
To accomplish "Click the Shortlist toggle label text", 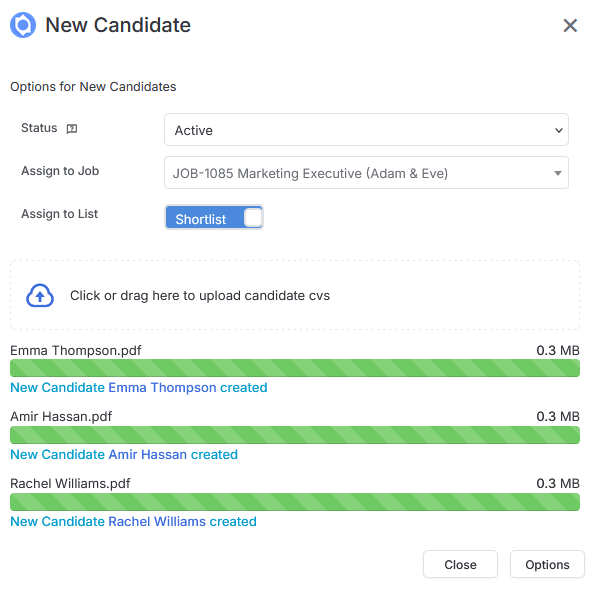I will (201, 219).
